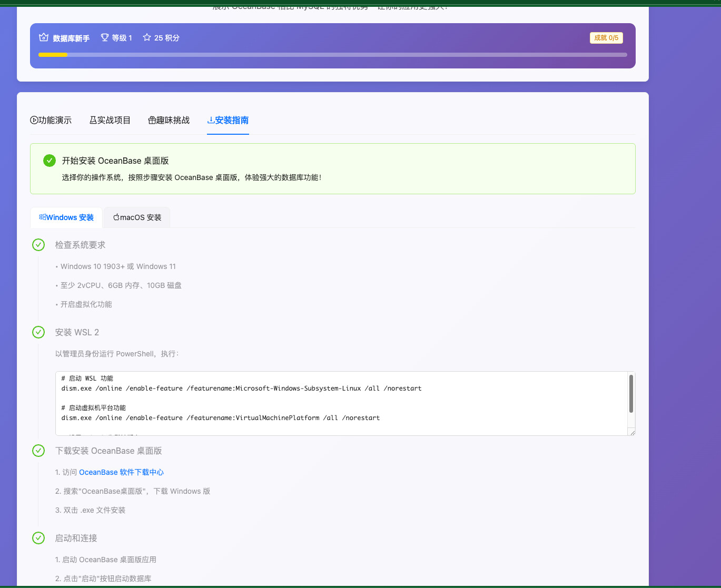Screen dimensions: 721x588
Task: Click the Apple logo icon in tab
Action: click(x=116, y=217)
